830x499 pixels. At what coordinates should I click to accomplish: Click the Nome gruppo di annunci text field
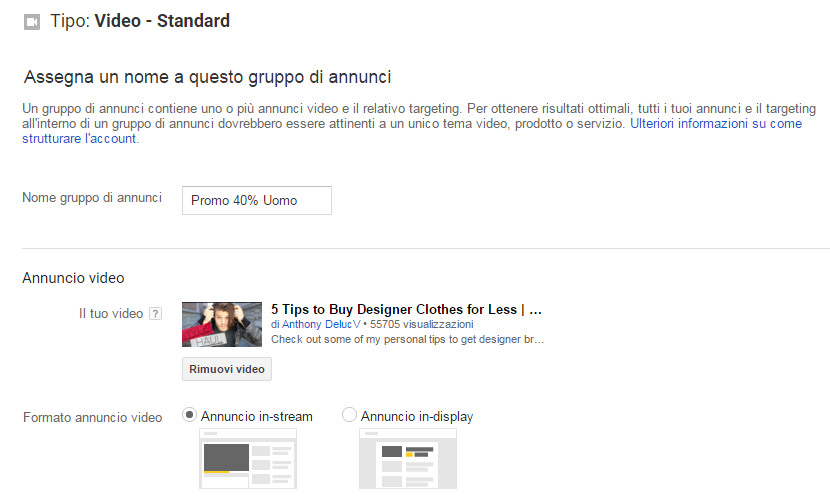[256, 200]
